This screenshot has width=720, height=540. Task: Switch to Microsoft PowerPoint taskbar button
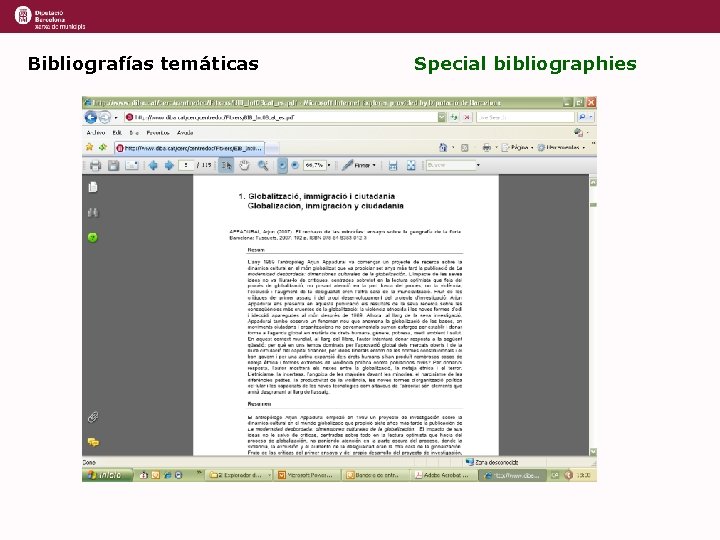[309, 475]
